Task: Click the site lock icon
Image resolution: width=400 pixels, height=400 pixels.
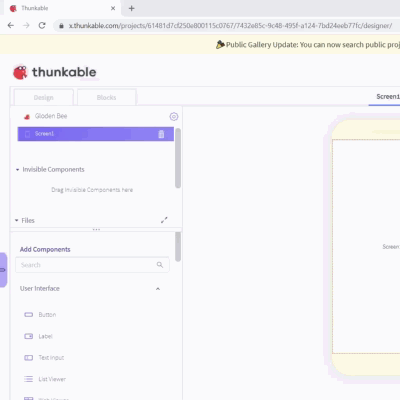Action: [61, 26]
